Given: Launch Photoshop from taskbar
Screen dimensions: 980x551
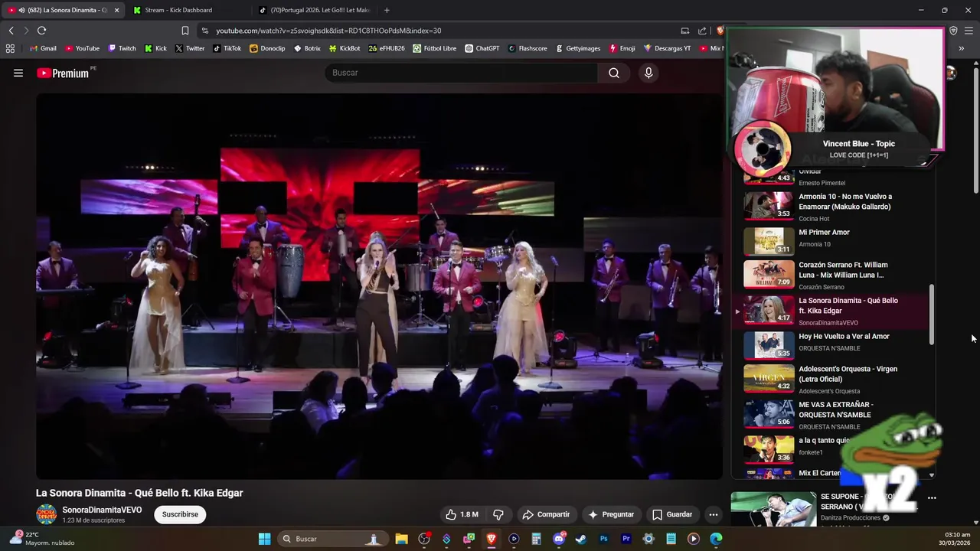Looking at the screenshot, I should point(603,539).
